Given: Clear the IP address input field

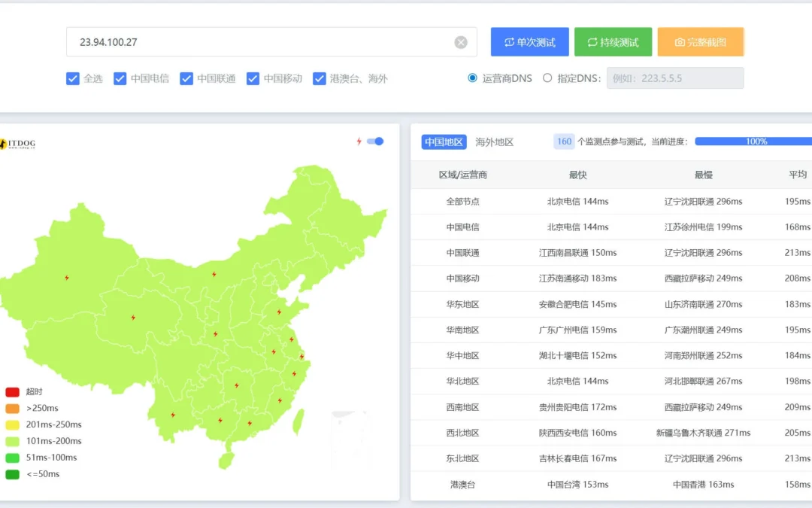Looking at the screenshot, I should pos(460,42).
